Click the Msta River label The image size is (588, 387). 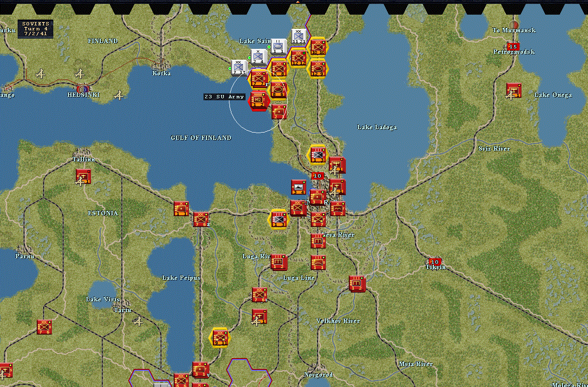416,364
